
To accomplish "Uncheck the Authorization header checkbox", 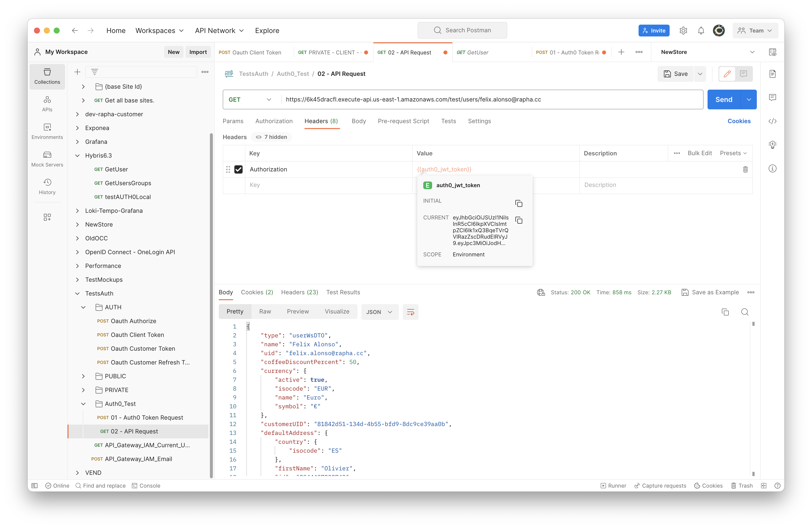I will 238,169.
